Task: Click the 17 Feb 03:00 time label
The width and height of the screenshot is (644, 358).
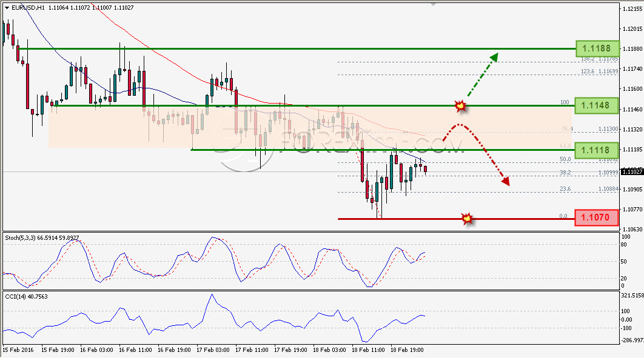Action: (x=213, y=350)
